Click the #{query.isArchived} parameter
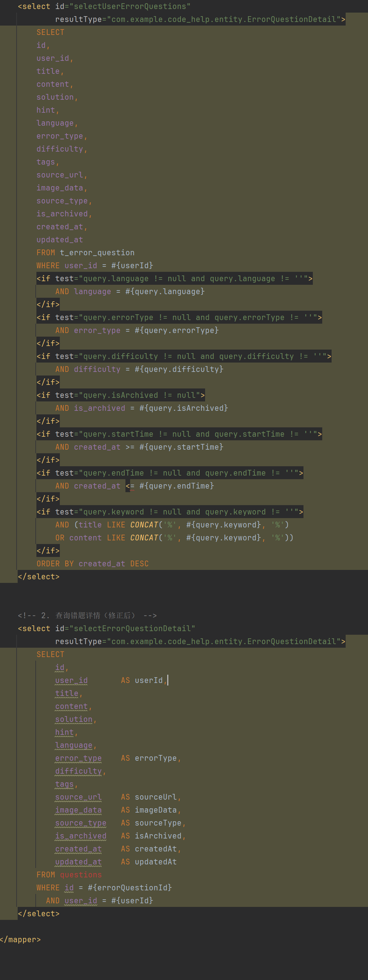 pos(183,408)
